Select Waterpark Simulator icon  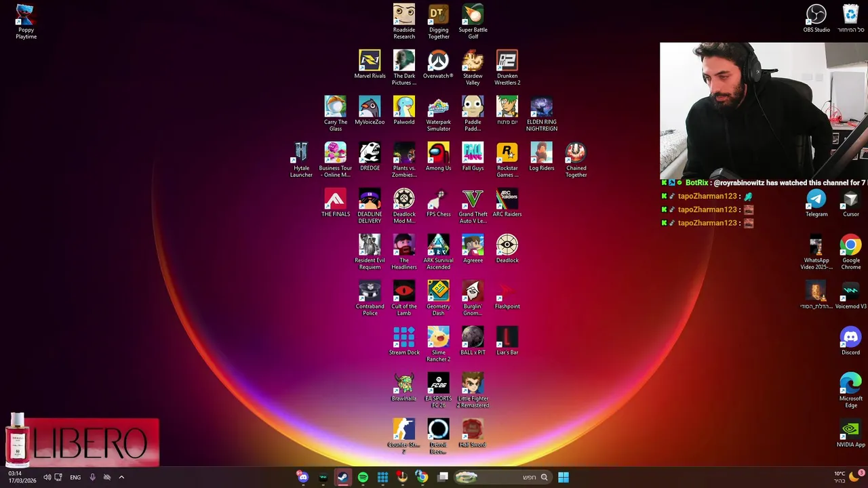(x=439, y=114)
